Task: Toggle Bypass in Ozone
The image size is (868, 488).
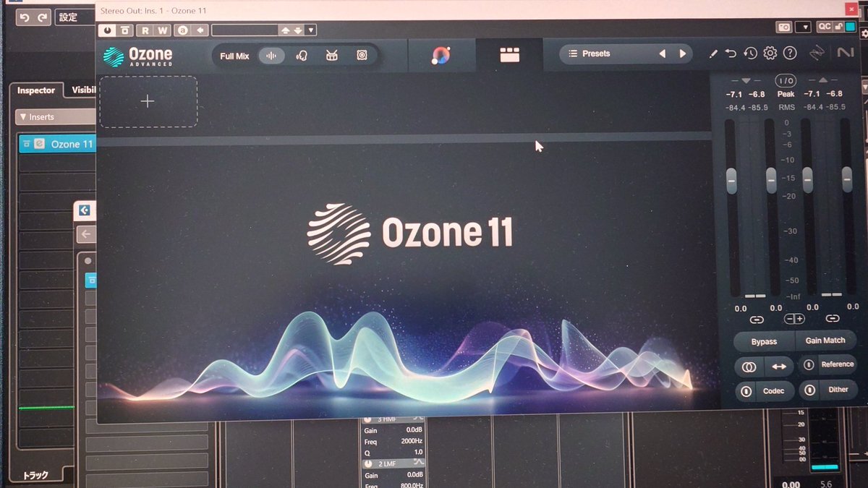Action: pos(764,341)
